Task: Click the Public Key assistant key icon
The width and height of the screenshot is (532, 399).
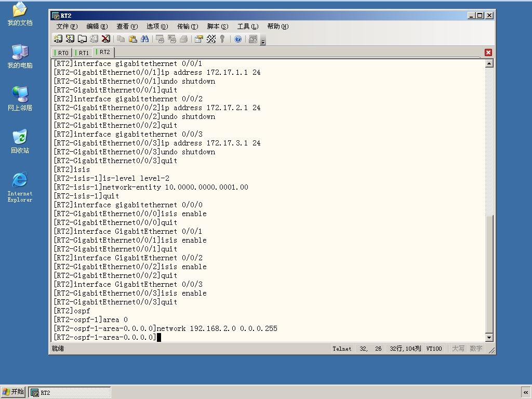Action: [222, 39]
